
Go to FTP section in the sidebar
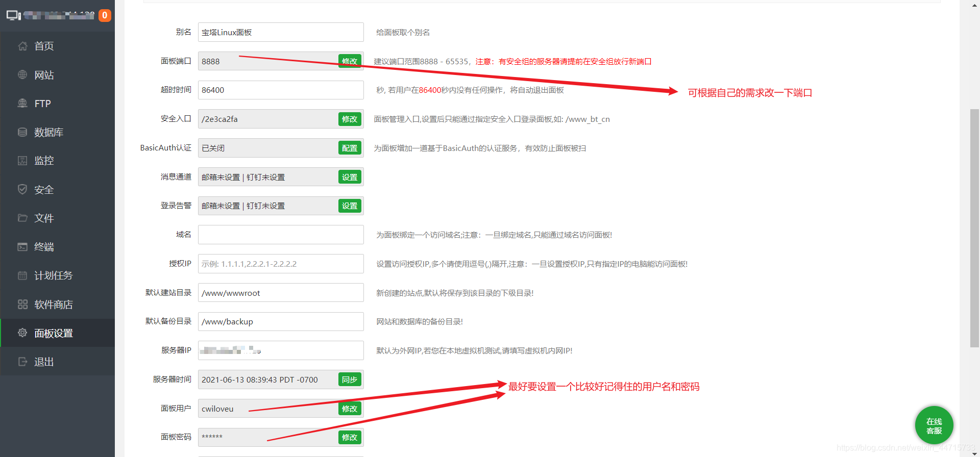coord(58,104)
